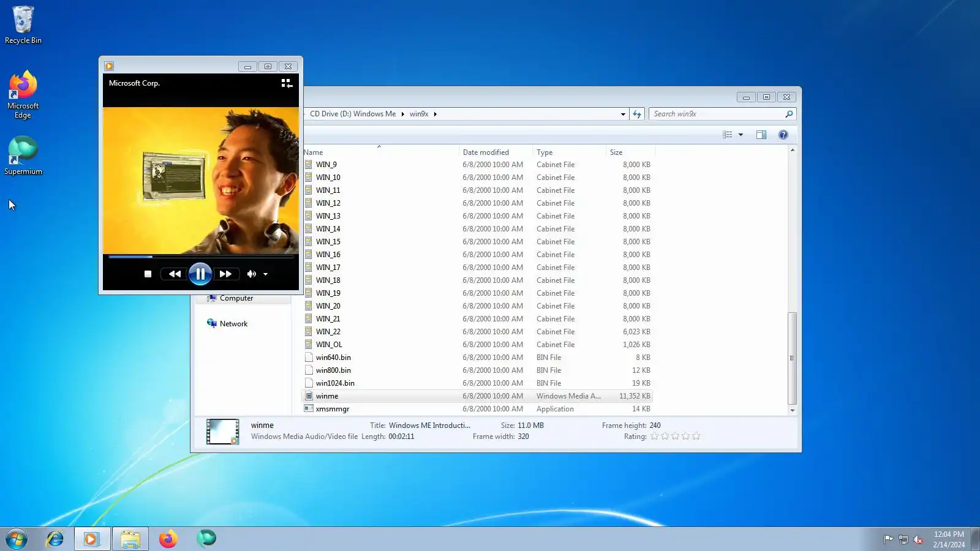Open Action Center flag in system tray

[x=888, y=539]
